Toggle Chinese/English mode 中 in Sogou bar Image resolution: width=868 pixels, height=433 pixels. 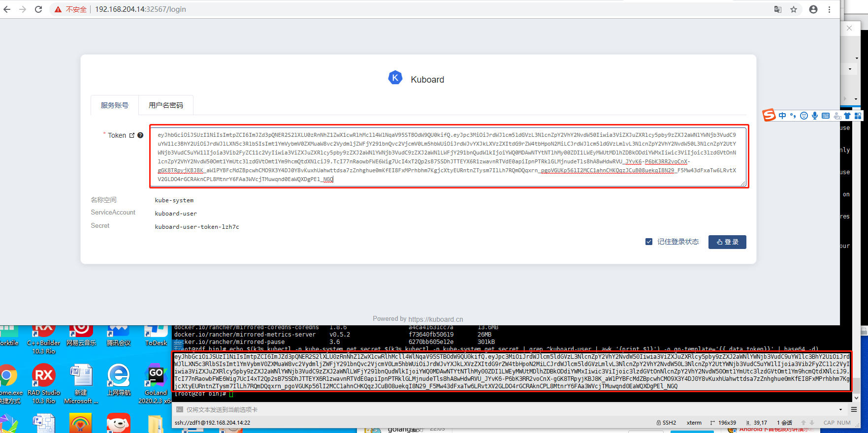[782, 116]
